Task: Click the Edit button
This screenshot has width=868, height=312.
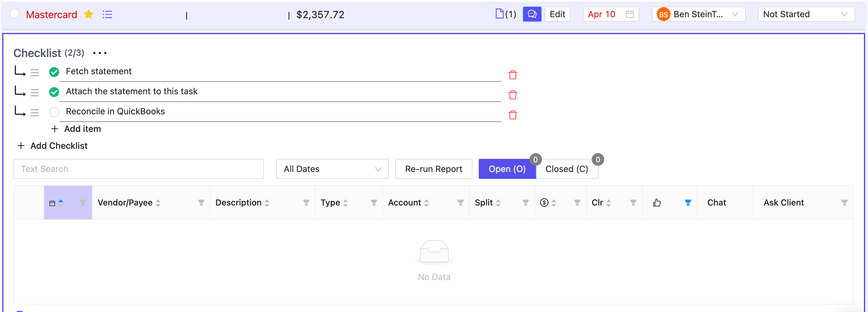Action: tap(557, 14)
